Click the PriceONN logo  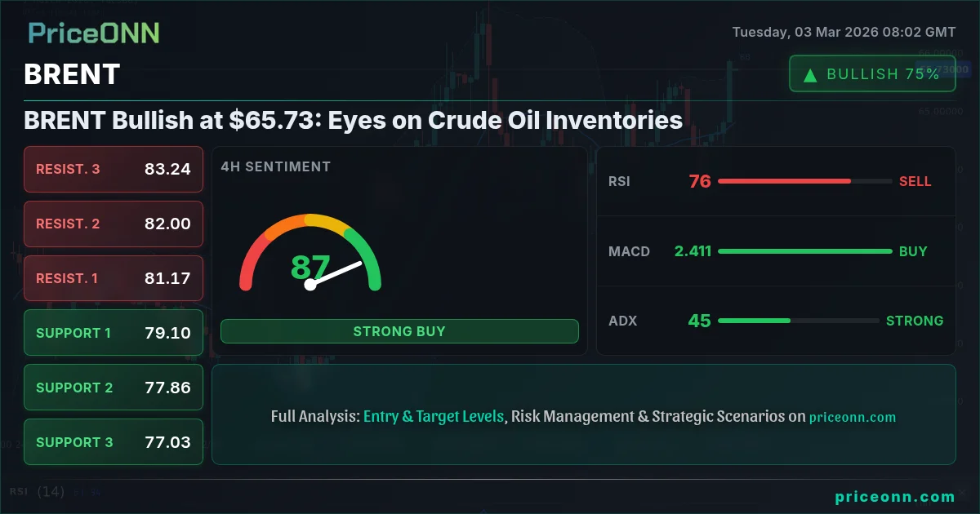click(x=94, y=33)
